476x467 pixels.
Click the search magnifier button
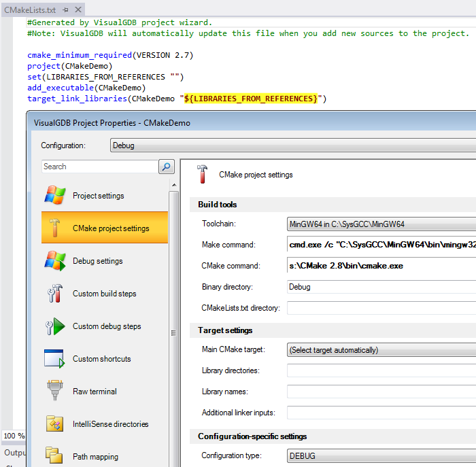pos(167,167)
